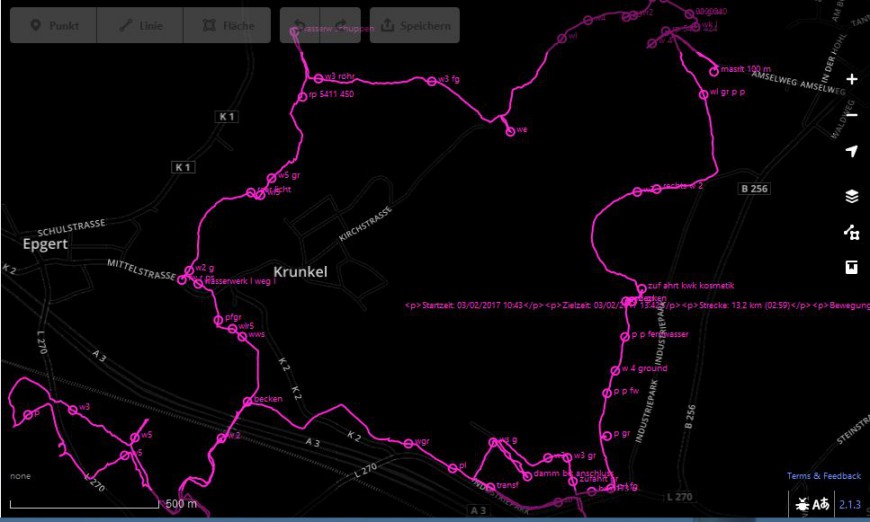Select waypoint marker 'w3 fg'

432,81
